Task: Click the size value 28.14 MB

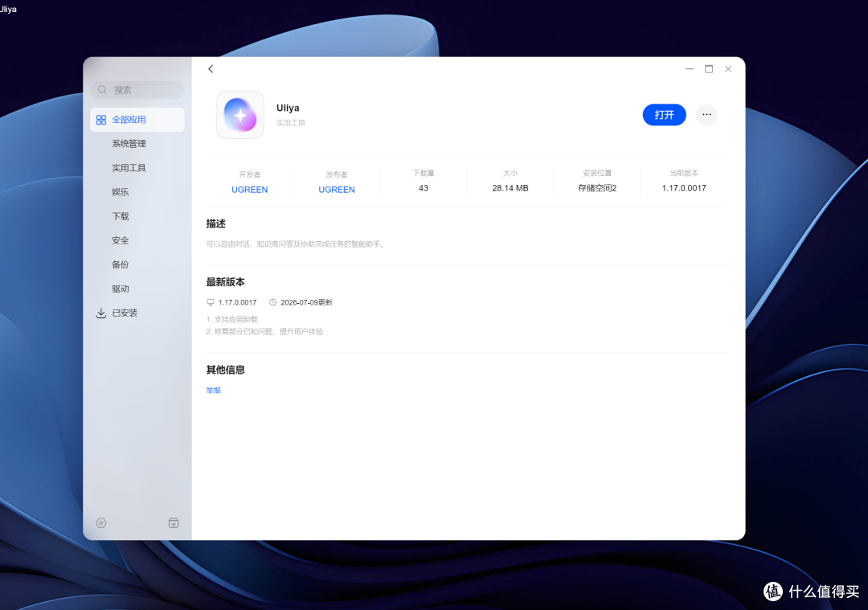Action: point(510,188)
